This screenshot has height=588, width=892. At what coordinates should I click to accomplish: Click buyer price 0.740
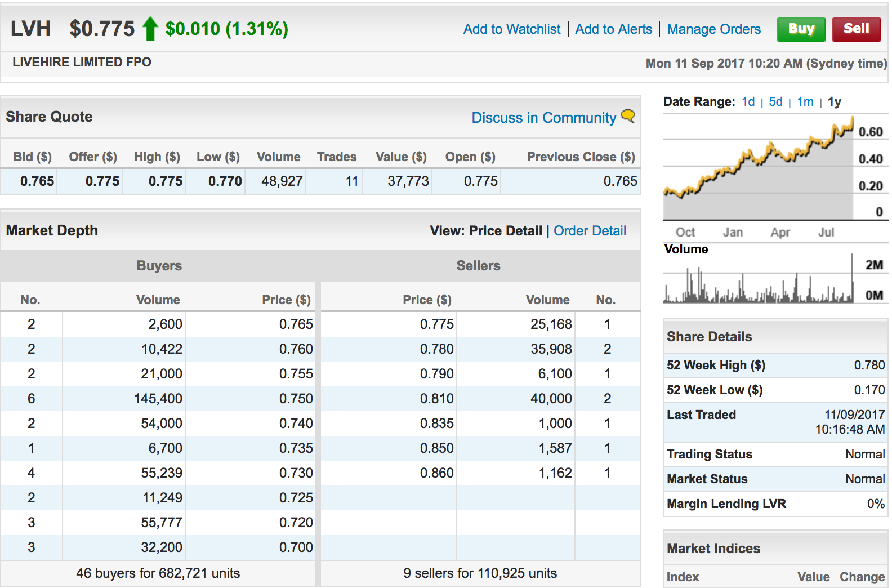296,424
